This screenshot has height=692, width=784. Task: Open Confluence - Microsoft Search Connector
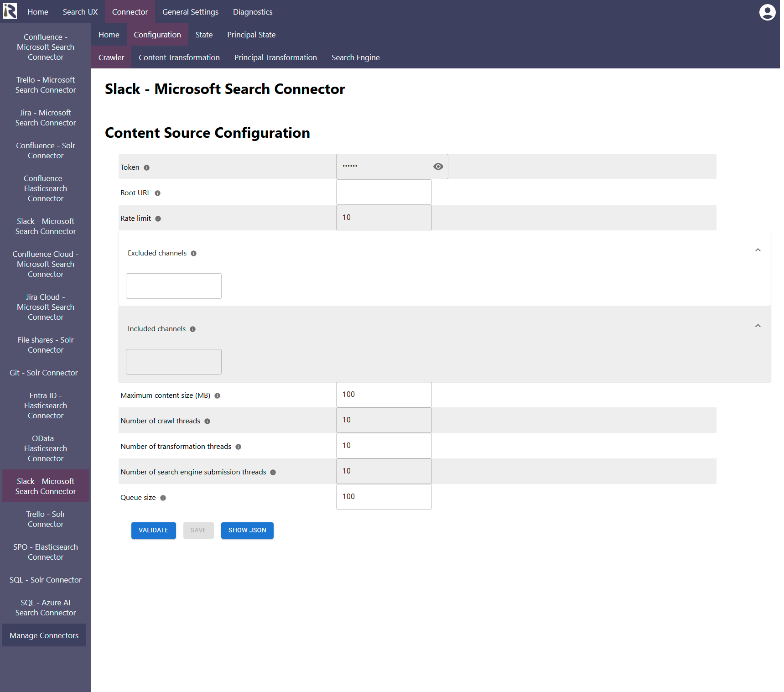46,47
